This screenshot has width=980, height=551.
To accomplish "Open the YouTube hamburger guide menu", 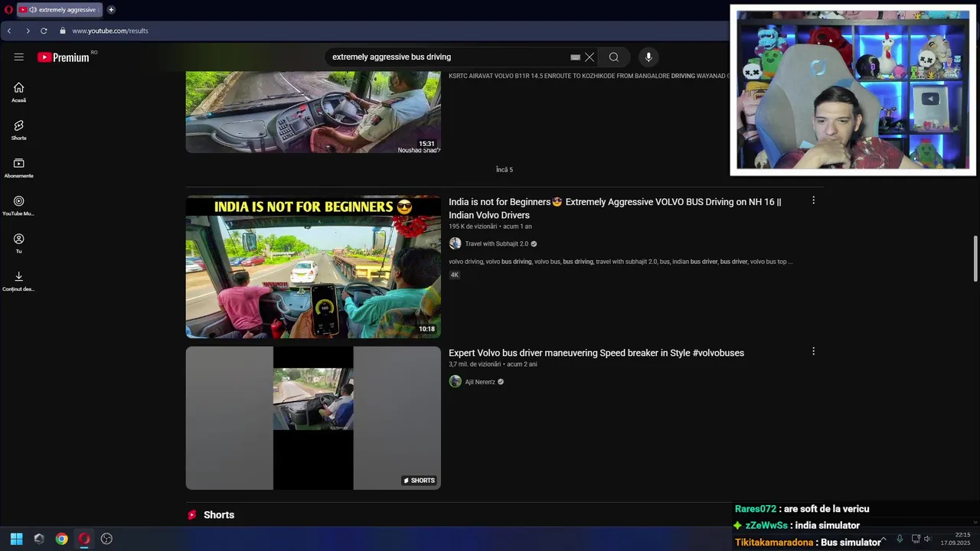I will (x=18, y=57).
